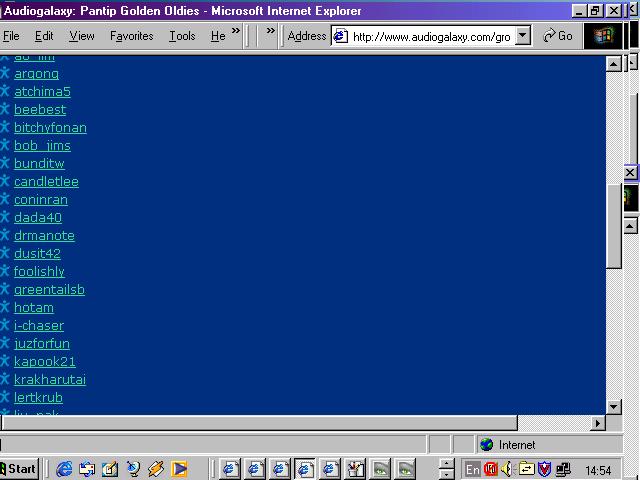Click the user icon beside hotam
Screen dimensions: 640x480
tap(4, 306)
